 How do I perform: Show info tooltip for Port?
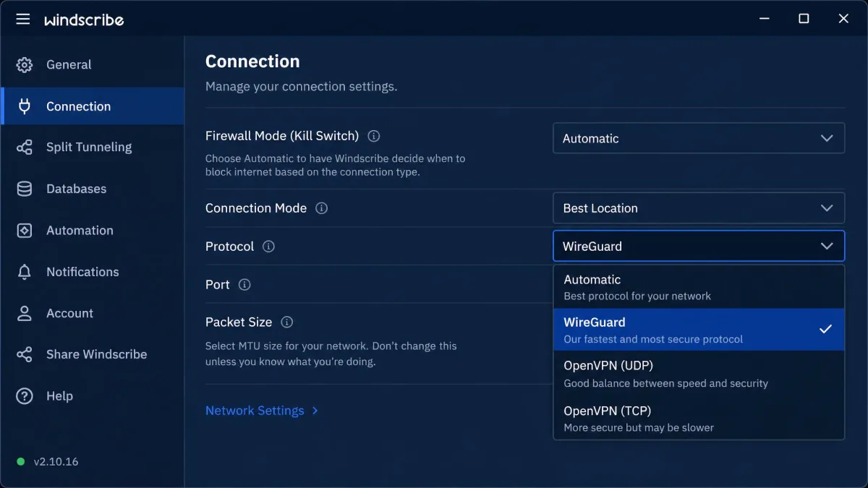[244, 285]
